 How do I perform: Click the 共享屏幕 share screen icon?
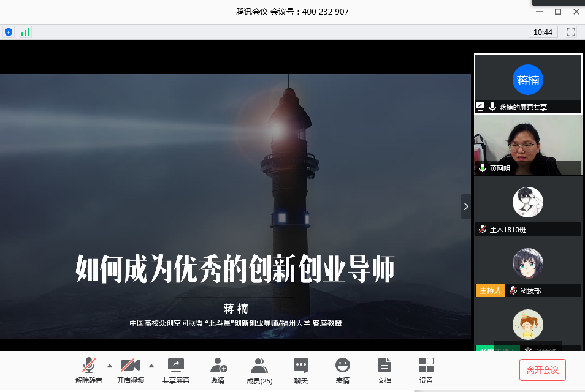pyautogui.click(x=176, y=370)
